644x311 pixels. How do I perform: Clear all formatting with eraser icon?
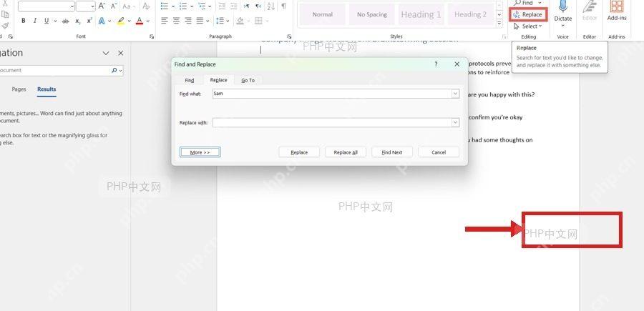[x=146, y=6]
